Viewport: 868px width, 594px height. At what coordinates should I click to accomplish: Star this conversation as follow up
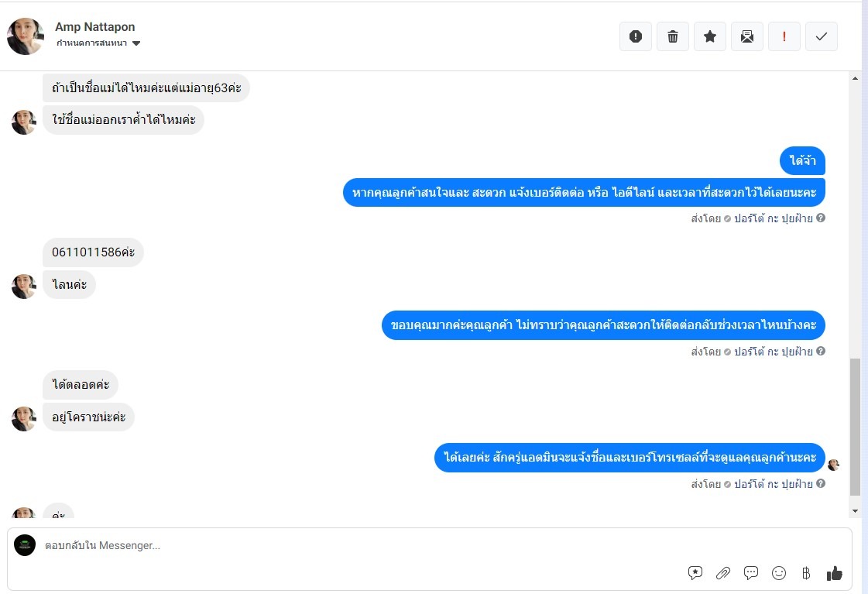pyautogui.click(x=710, y=36)
